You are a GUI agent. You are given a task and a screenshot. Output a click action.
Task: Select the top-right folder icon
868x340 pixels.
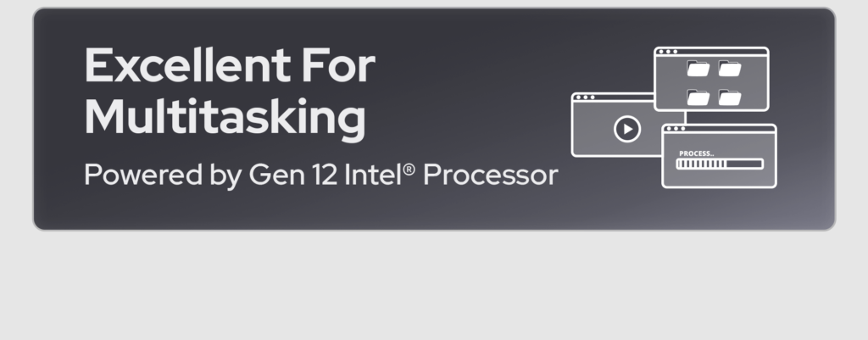coord(729,69)
